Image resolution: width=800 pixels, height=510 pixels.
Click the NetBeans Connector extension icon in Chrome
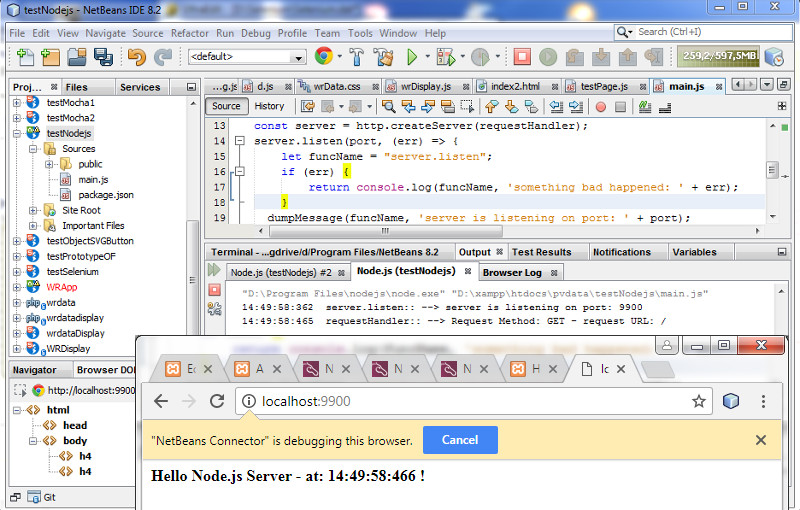[x=731, y=401]
